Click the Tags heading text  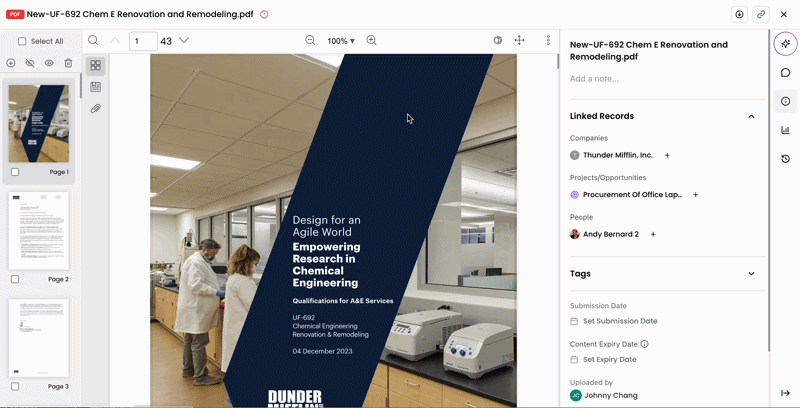coord(580,273)
